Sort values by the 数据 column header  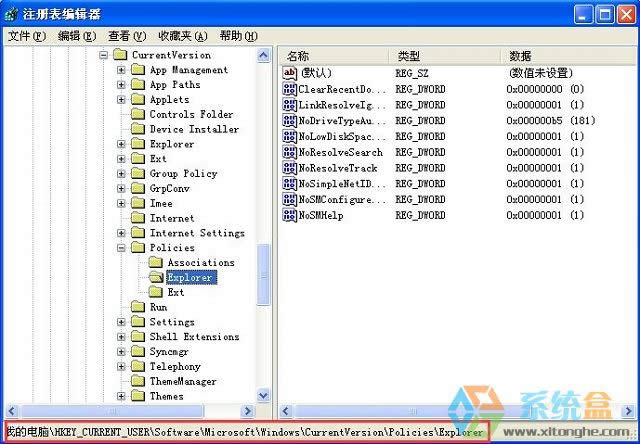point(568,56)
